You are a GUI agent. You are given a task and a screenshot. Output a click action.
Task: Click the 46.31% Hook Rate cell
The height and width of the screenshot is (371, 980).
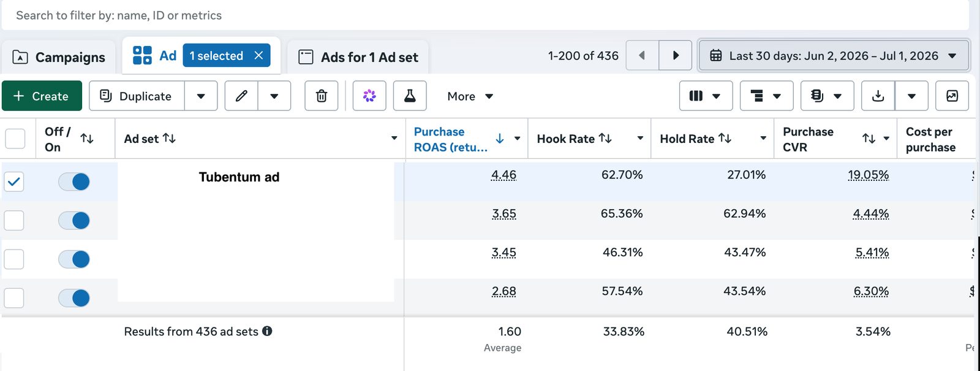click(622, 252)
